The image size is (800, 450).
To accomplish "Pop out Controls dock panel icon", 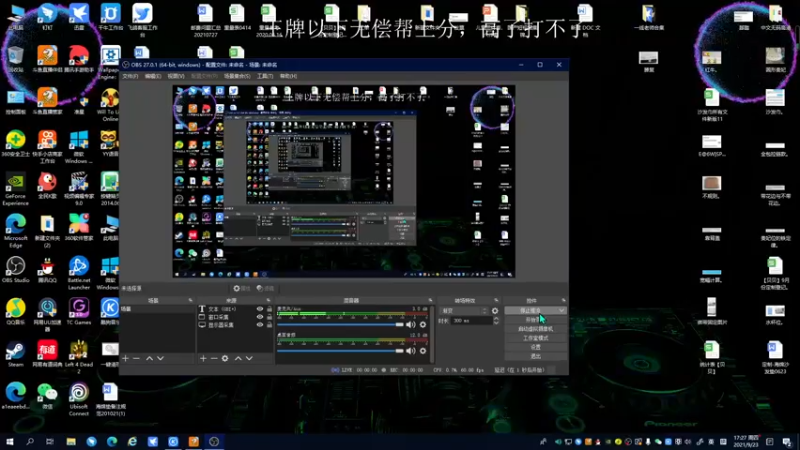I will (563, 301).
